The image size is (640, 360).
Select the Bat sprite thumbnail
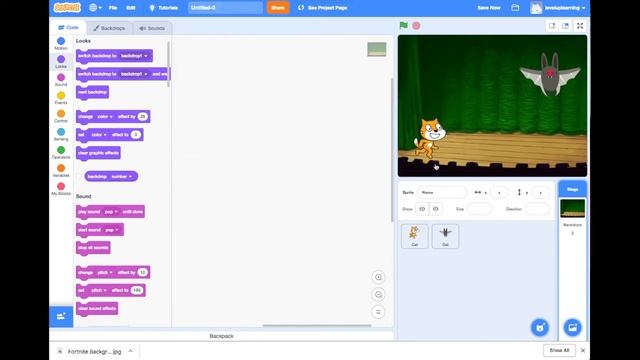(445, 236)
